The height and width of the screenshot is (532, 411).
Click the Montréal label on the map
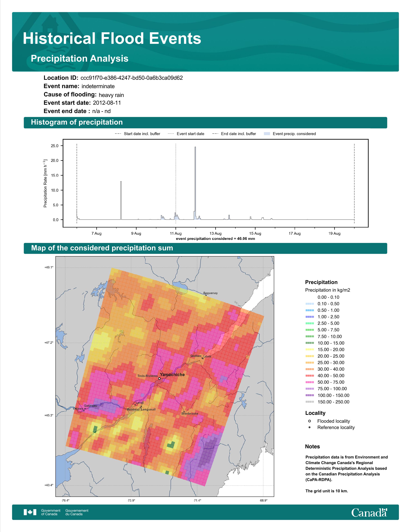tap(133, 409)
